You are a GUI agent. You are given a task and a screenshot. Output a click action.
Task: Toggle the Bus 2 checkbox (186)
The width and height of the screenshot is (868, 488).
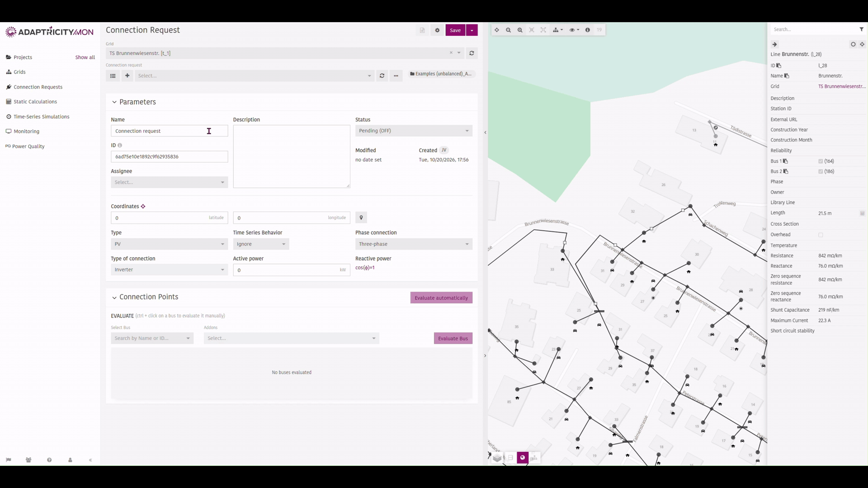point(821,172)
